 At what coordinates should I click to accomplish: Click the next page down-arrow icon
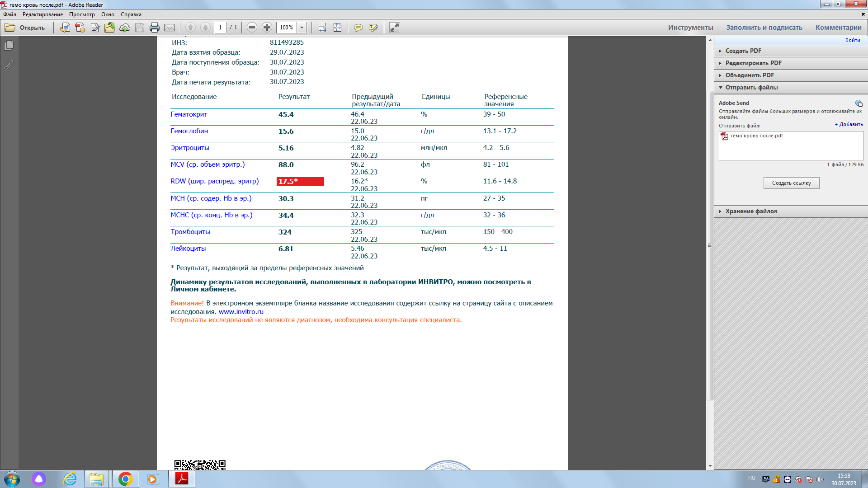pos(205,28)
